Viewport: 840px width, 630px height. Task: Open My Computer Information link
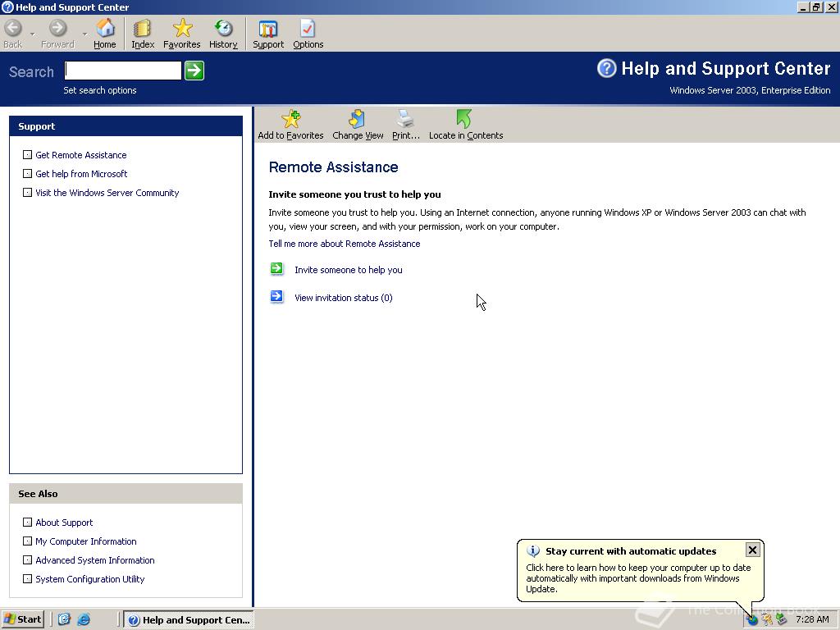point(85,541)
